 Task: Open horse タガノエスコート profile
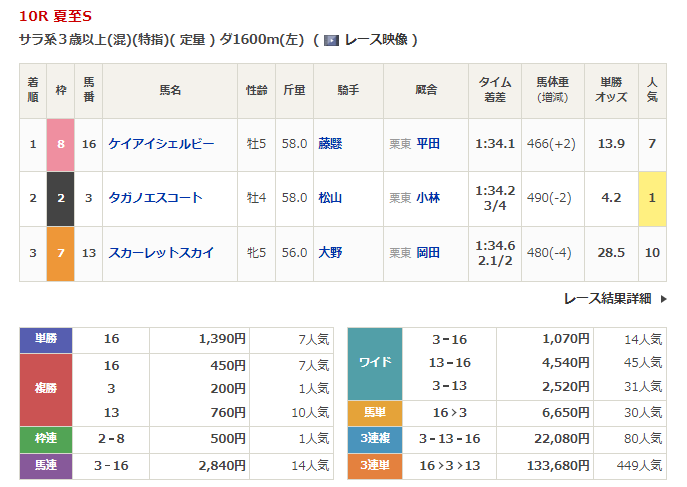click(x=155, y=198)
